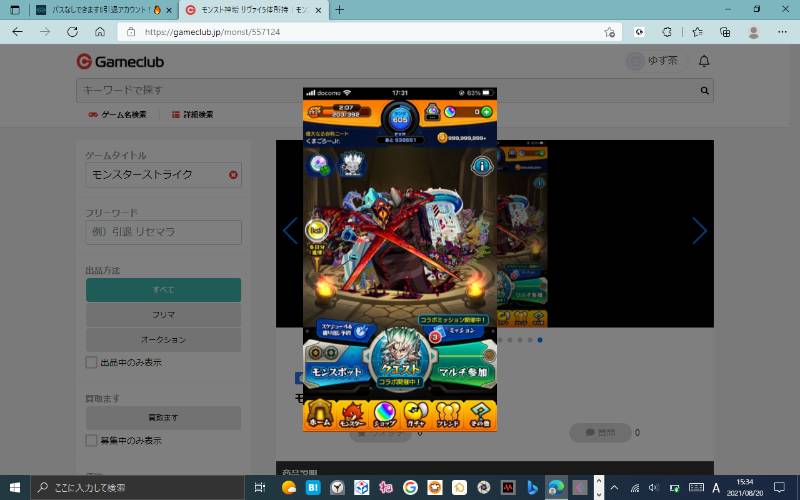This screenshot has width=800, height=500.
Task: Open the Wi-Fi network tray icon
Action: [x=635, y=488]
